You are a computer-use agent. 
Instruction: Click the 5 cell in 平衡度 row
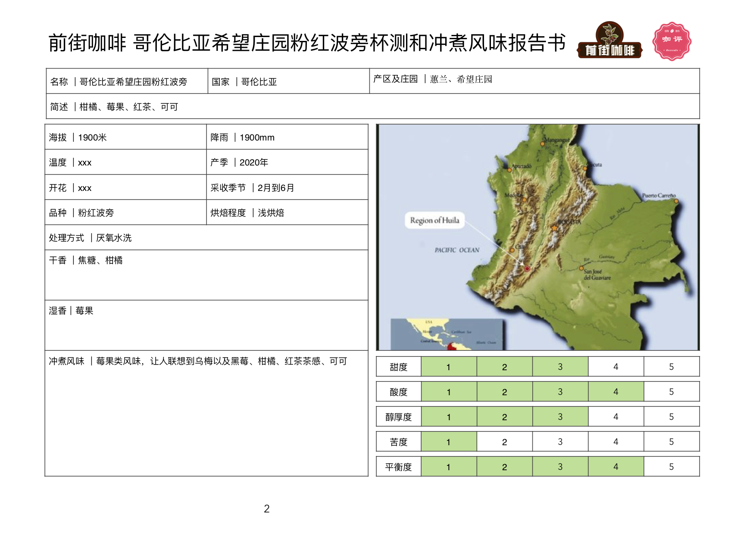[x=672, y=467]
